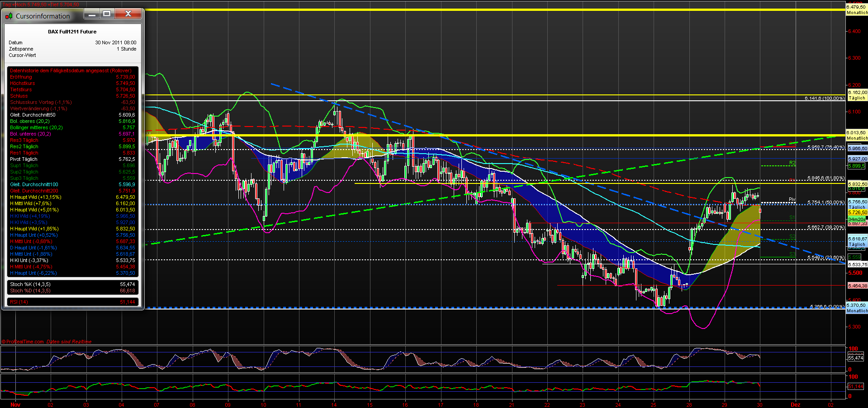Image resolution: width=868 pixels, height=408 pixels.
Task: Open the Zeitspanne 1 Stunde selector
Action: pyautogui.click(x=126, y=48)
